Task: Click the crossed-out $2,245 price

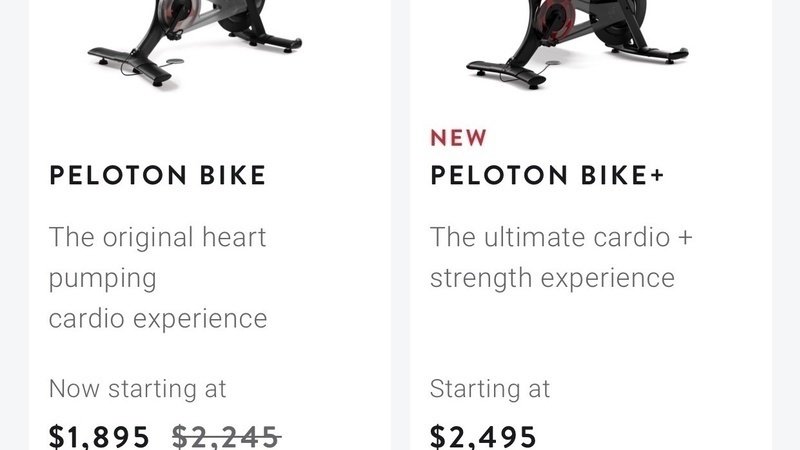Action: click(226, 436)
